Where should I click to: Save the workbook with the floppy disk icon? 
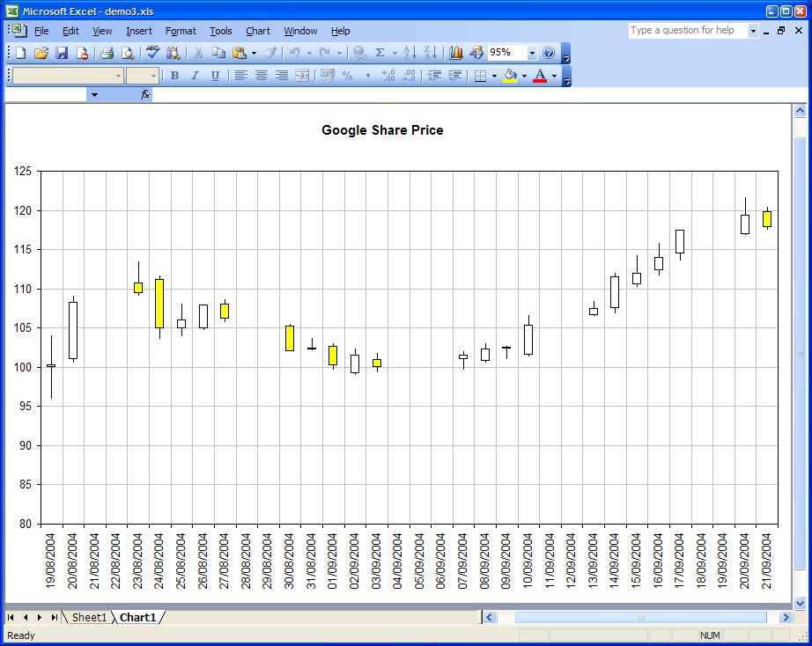(x=63, y=53)
